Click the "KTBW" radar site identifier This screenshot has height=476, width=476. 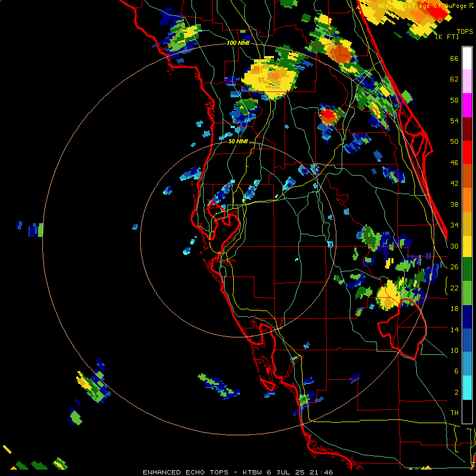click(253, 472)
